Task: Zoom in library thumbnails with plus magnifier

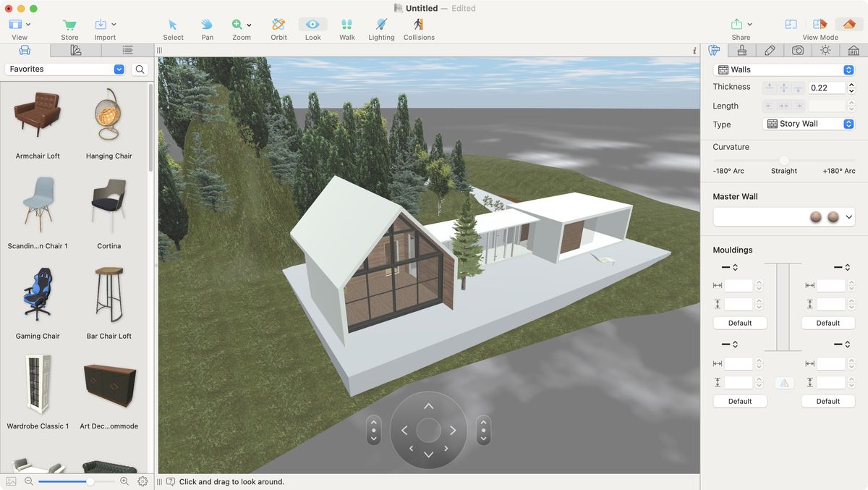Action: [x=124, y=481]
